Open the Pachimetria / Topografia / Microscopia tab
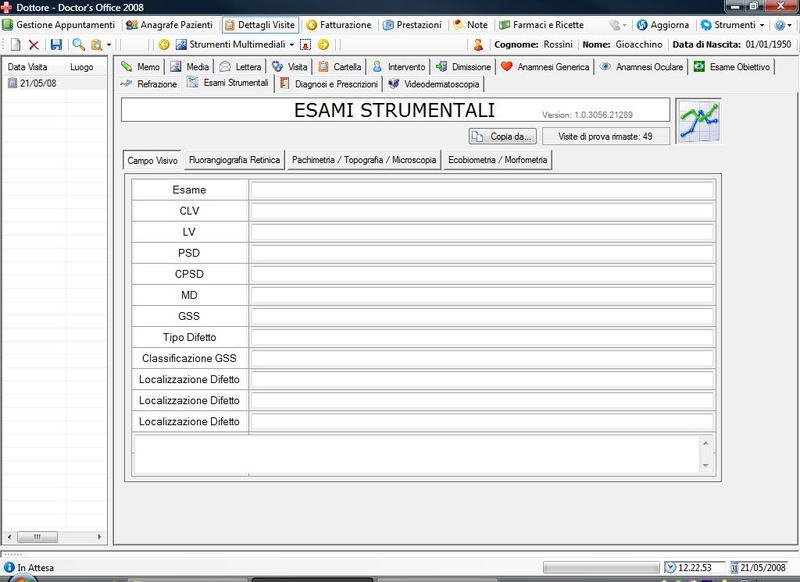Image resolution: width=800 pixels, height=582 pixels. tap(364, 160)
